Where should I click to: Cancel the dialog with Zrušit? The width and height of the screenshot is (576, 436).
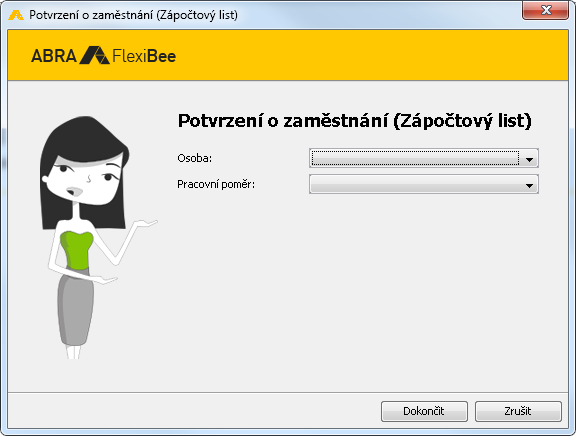point(518,411)
